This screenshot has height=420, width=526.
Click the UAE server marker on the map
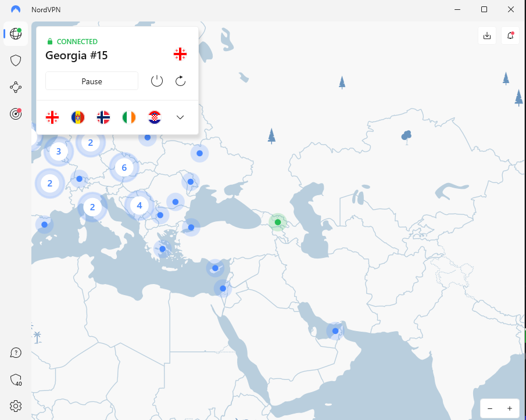(335, 331)
